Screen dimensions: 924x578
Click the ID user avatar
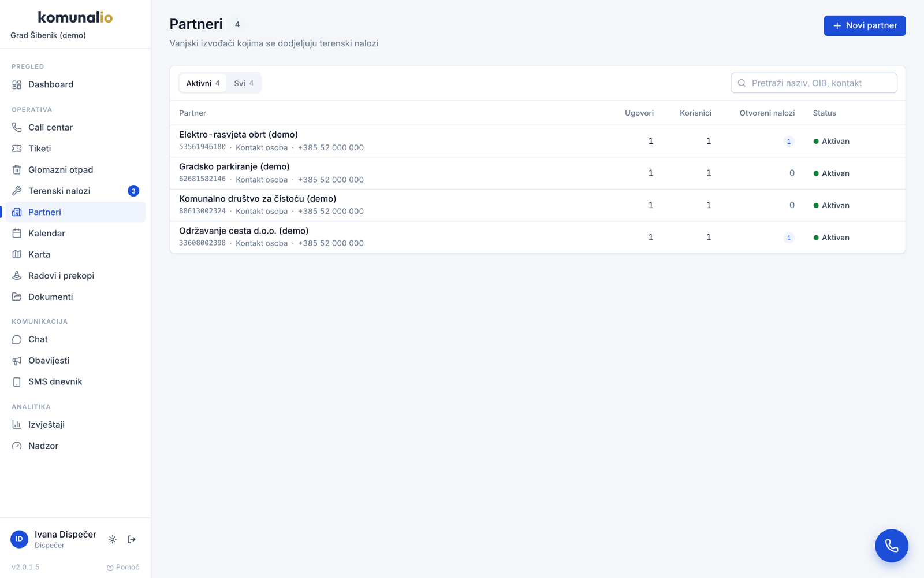pos(19,539)
